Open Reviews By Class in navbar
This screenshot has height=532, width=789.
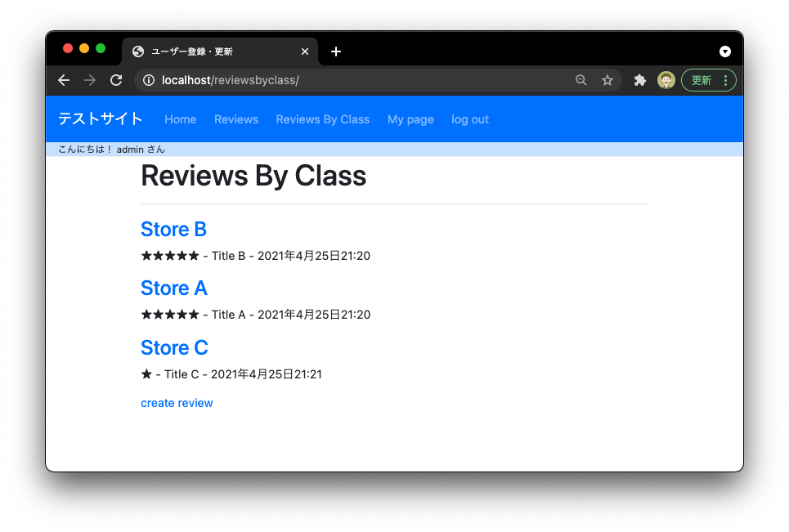tap(322, 119)
